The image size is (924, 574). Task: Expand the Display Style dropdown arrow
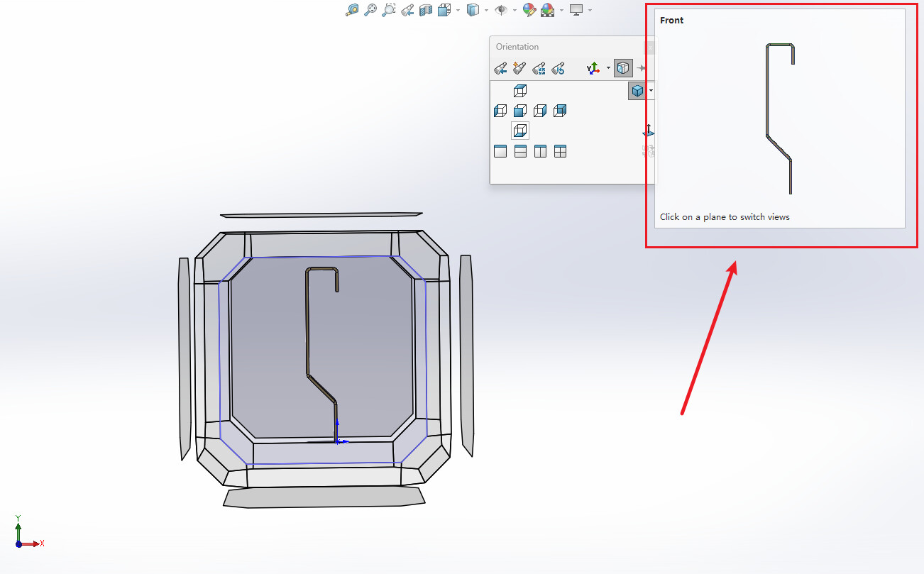coord(486,10)
